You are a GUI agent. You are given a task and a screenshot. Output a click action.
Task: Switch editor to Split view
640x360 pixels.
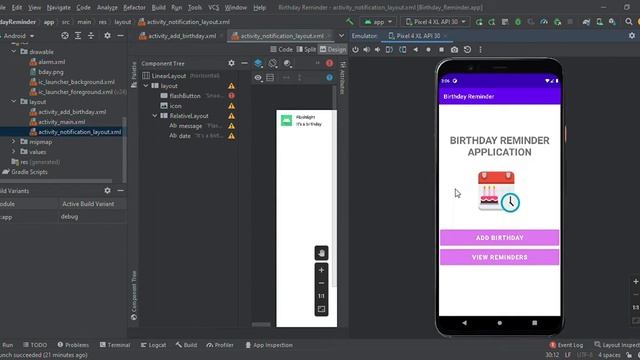point(306,49)
